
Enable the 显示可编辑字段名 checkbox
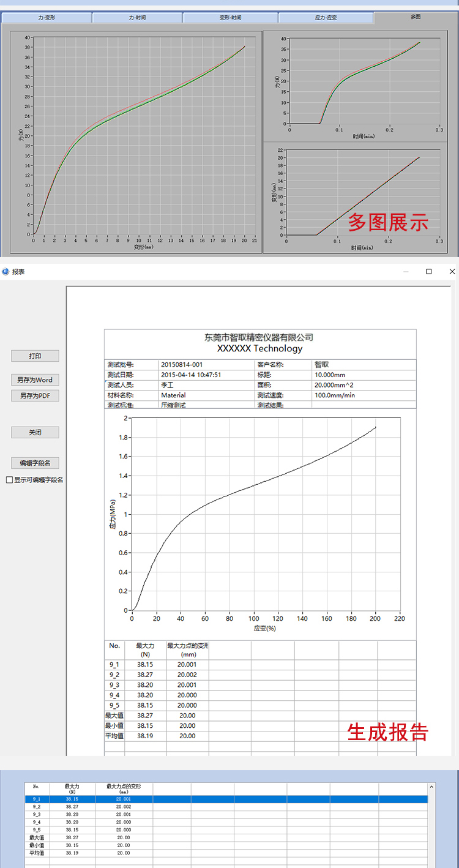[9, 480]
